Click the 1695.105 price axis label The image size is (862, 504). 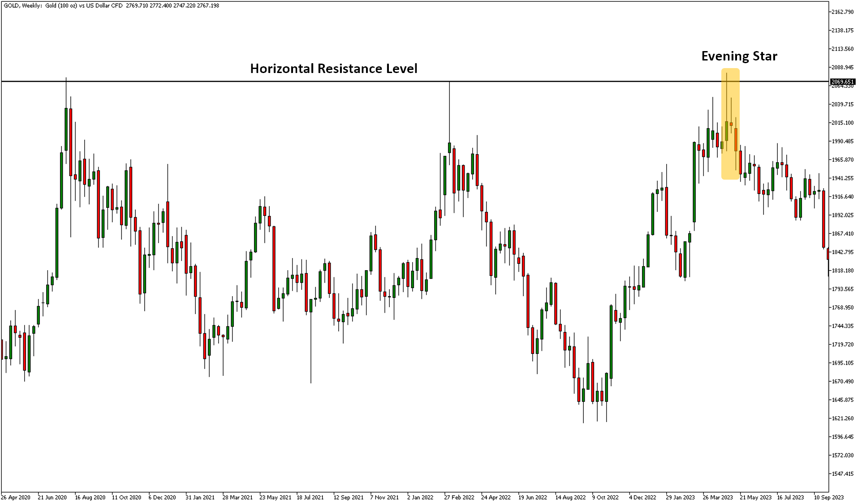point(842,363)
